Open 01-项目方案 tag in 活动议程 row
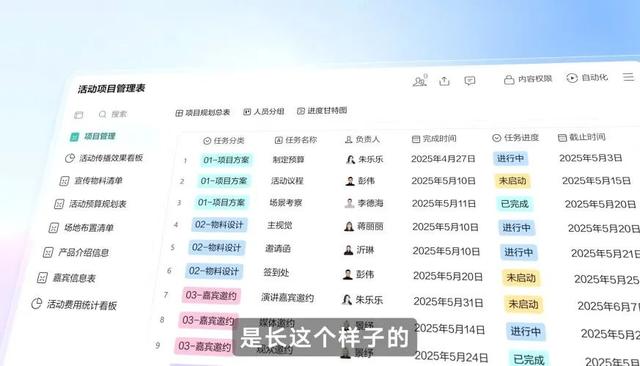The width and height of the screenshot is (640, 366). [x=224, y=181]
